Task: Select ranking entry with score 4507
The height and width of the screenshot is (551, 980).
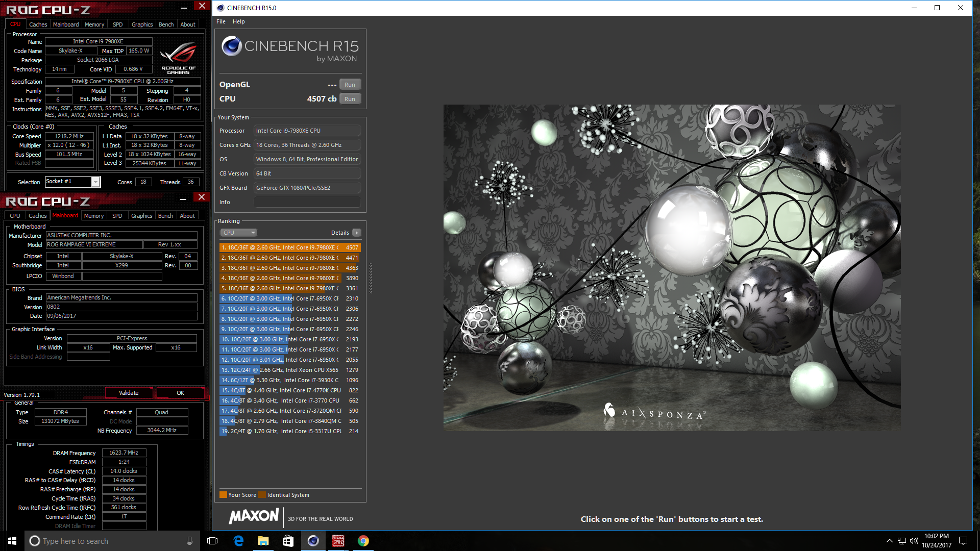Action: tap(290, 247)
